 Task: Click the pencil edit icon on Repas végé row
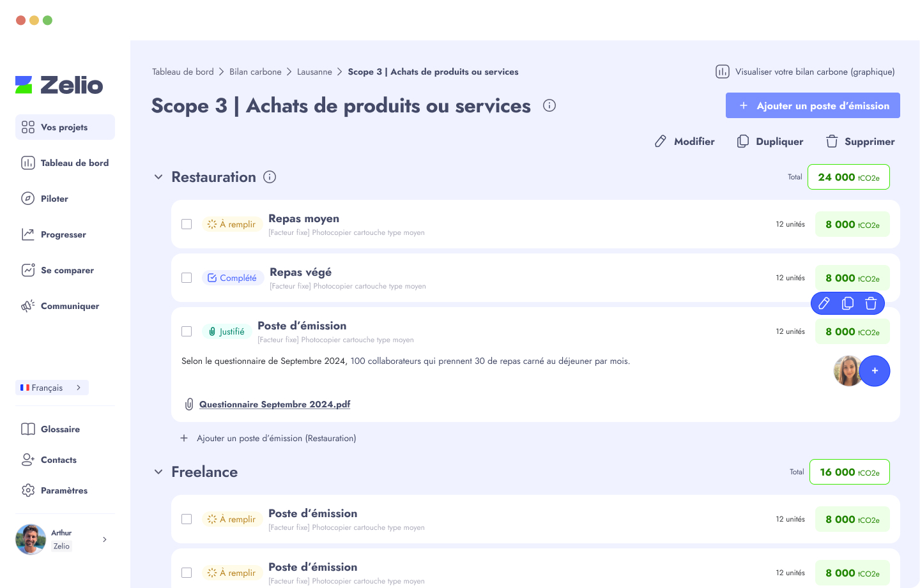824,303
